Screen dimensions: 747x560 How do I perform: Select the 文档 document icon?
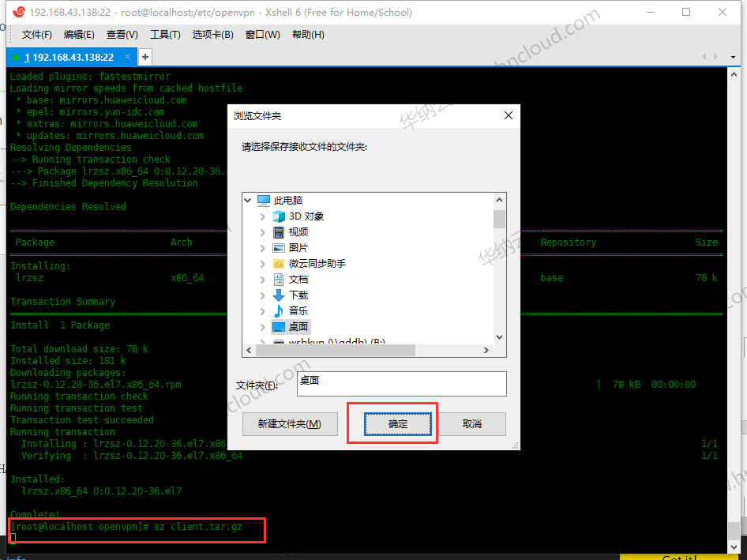click(279, 280)
